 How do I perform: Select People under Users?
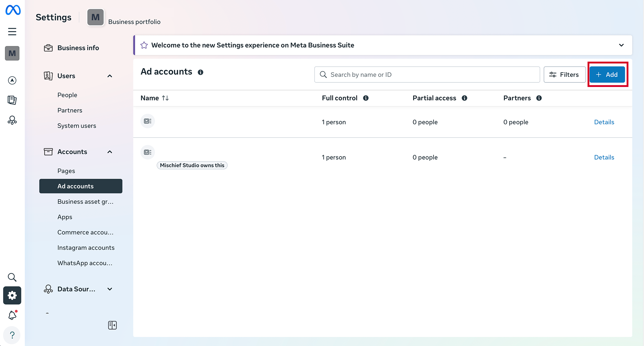coord(67,95)
